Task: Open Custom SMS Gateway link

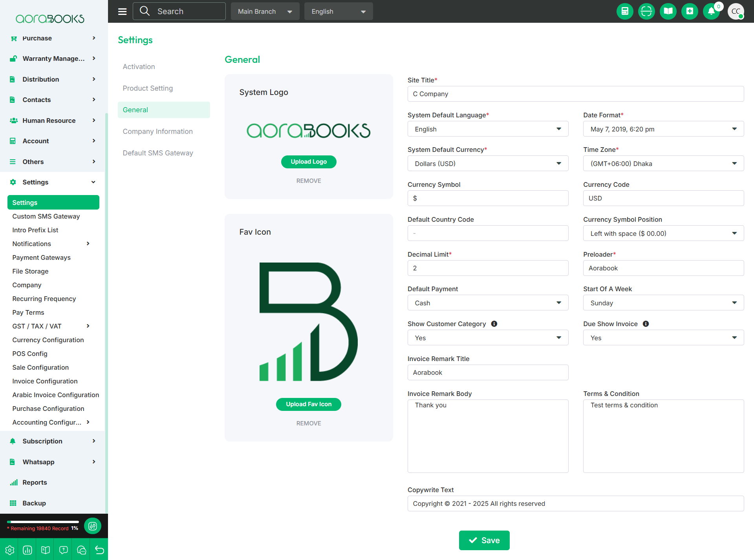Action: 46,216
